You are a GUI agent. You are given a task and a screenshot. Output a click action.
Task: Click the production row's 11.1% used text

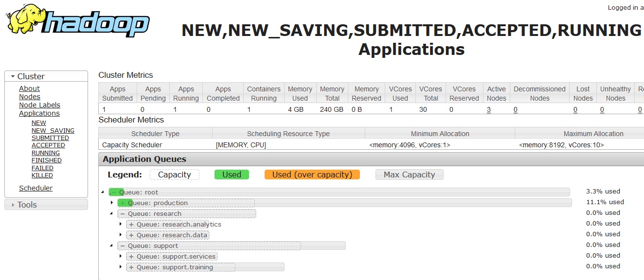(605, 202)
